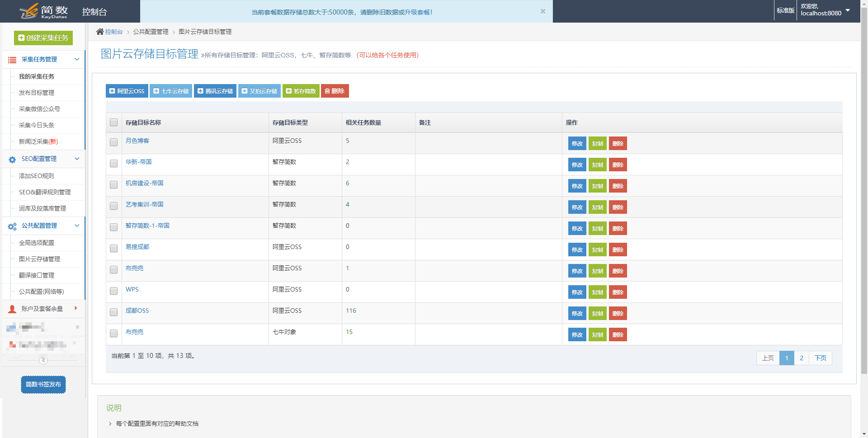Click 简数书签发布 button
The height and width of the screenshot is (438, 868).
coord(43,385)
